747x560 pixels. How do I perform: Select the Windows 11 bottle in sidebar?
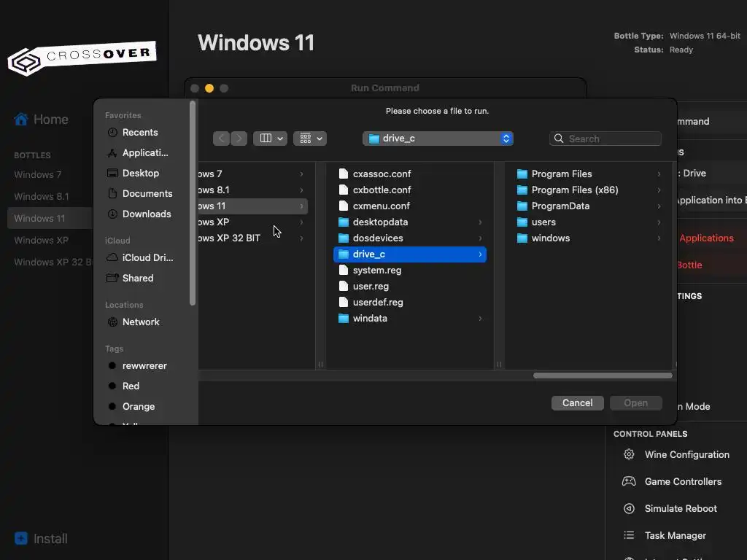pos(50,218)
